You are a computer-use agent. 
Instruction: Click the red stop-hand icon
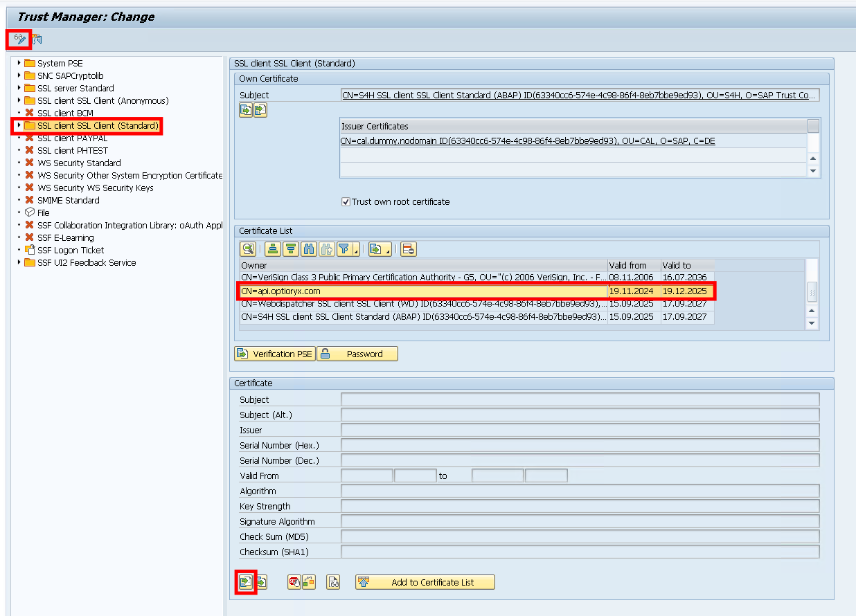click(294, 582)
